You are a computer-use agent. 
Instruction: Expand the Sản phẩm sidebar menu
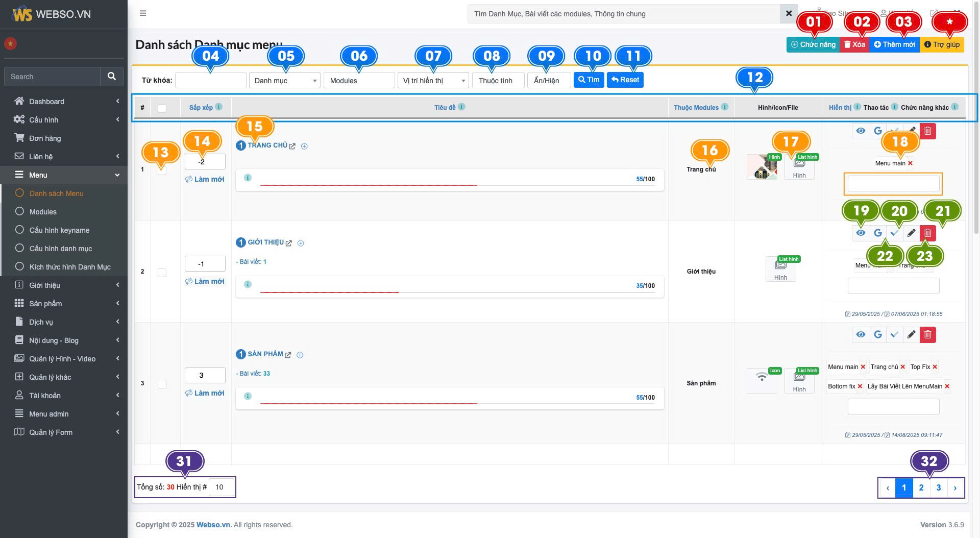point(46,304)
